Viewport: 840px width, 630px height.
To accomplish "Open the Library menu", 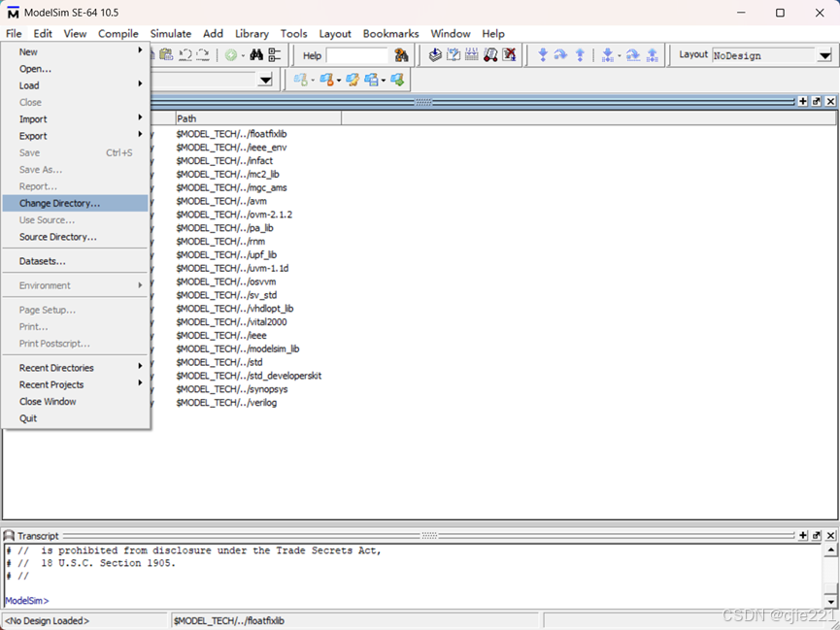I will click(252, 33).
